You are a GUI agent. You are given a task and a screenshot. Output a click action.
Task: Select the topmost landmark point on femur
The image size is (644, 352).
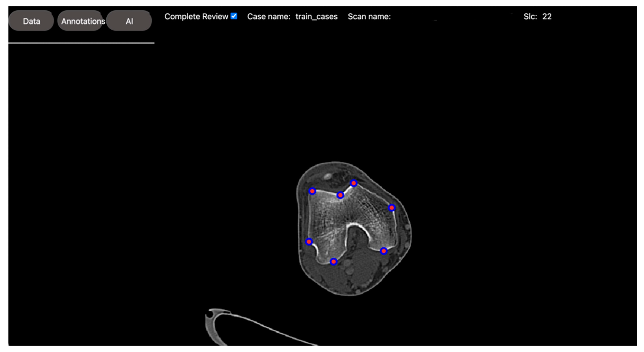[353, 183]
